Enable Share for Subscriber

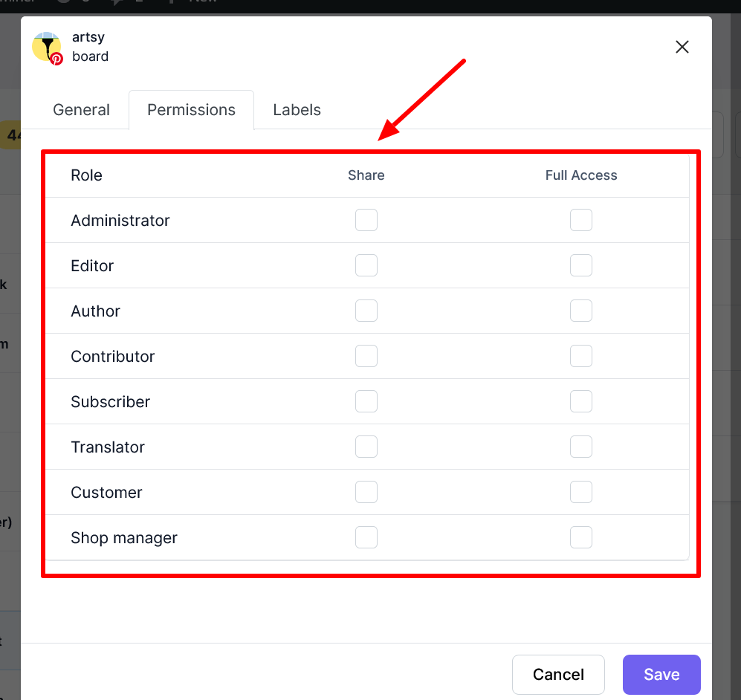point(366,401)
